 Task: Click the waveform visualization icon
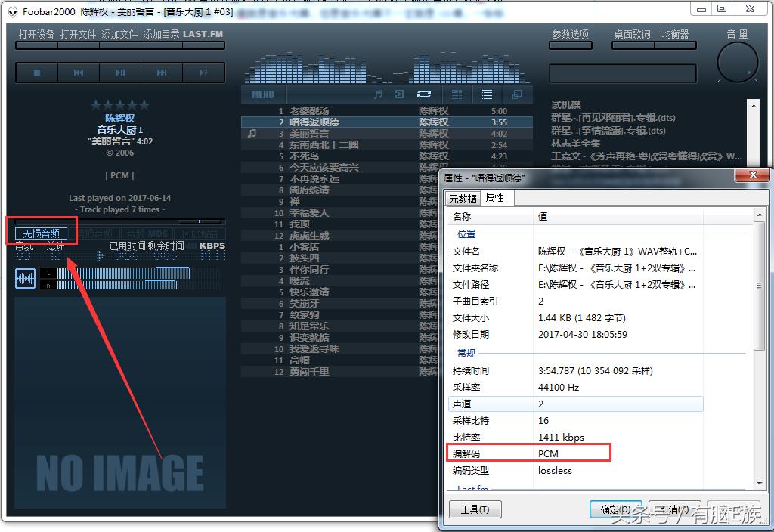pos(25,278)
